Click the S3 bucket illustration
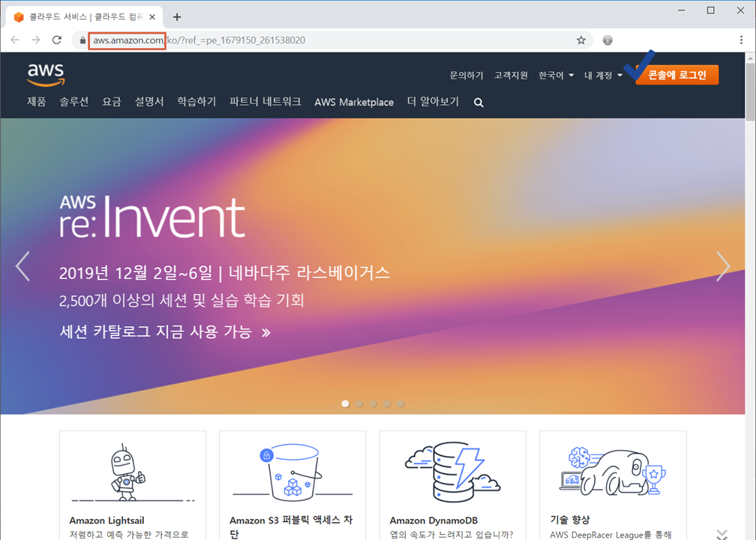The width and height of the screenshot is (756, 540). click(x=292, y=472)
